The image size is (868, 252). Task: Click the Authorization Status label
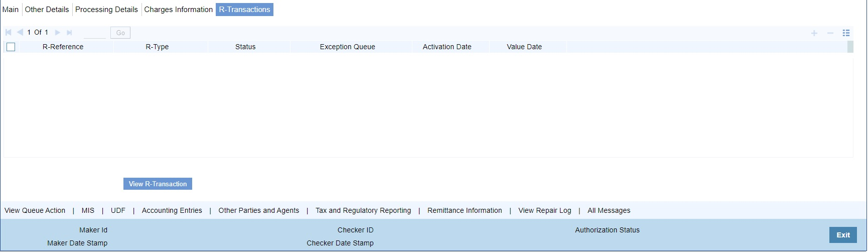click(608, 230)
